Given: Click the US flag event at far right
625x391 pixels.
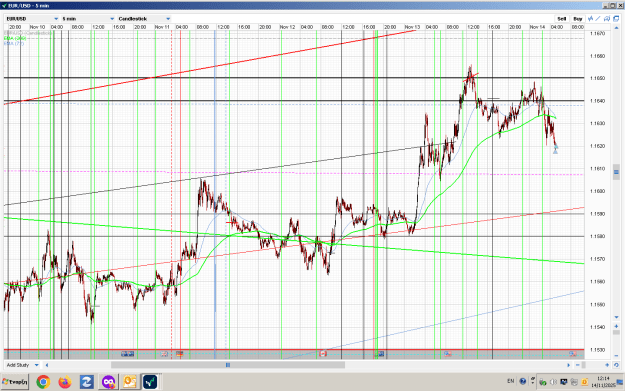Looking at the screenshot, I should 573,354.
